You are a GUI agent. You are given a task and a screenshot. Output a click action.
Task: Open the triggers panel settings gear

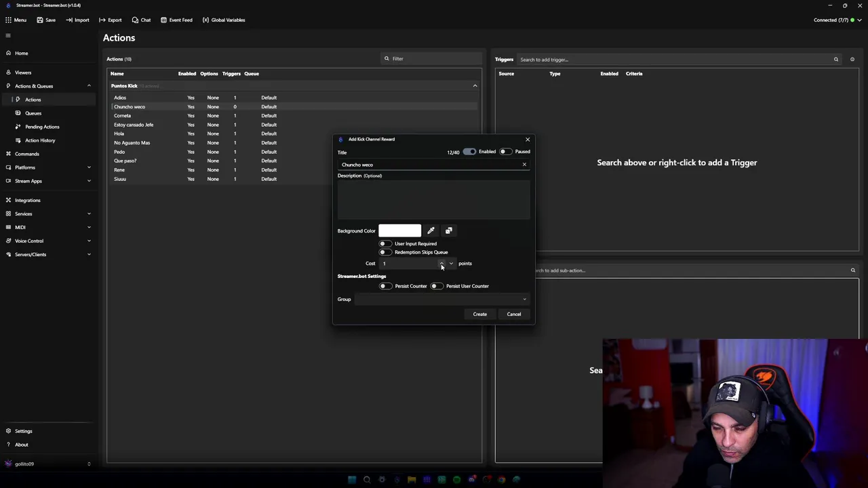[x=852, y=60]
